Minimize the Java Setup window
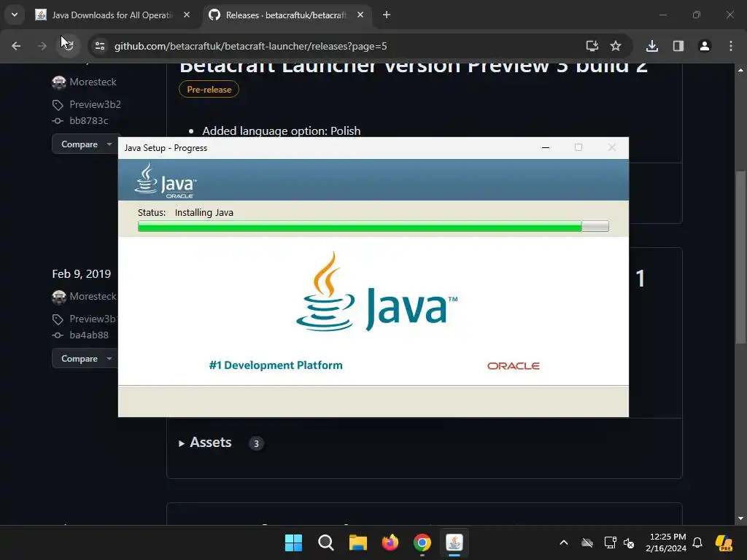Viewport: 747px width, 560px height. click(x=546, y=147)
